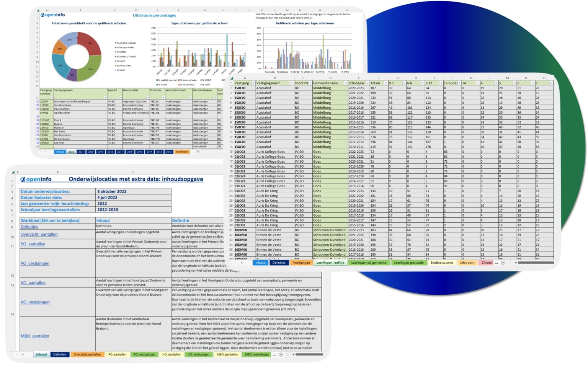Add a new sheet next to Nederland tab
The width and height of the screenshot is (588, 367).
[198, 152]
